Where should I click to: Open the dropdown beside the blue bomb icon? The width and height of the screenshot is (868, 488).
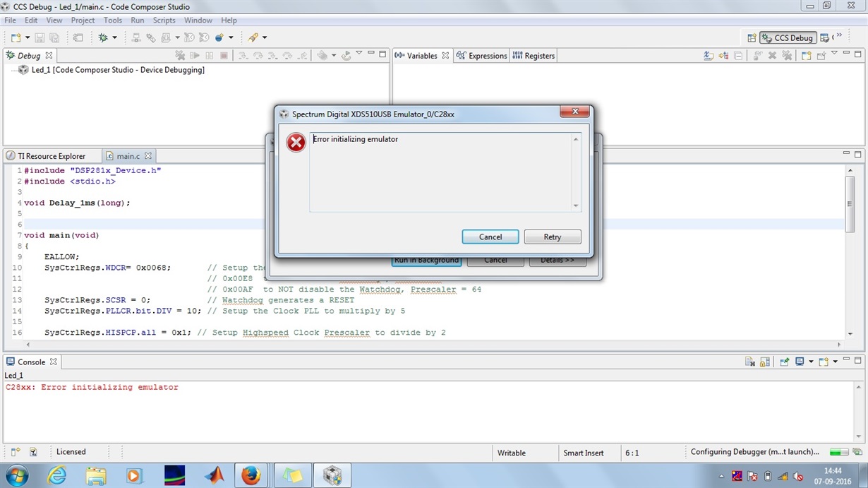[231, 37]
